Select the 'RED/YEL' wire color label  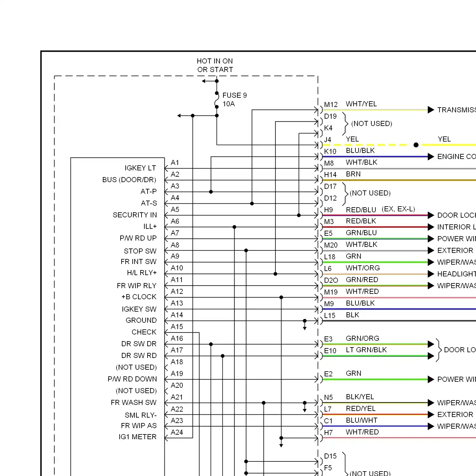pos(360,408)
